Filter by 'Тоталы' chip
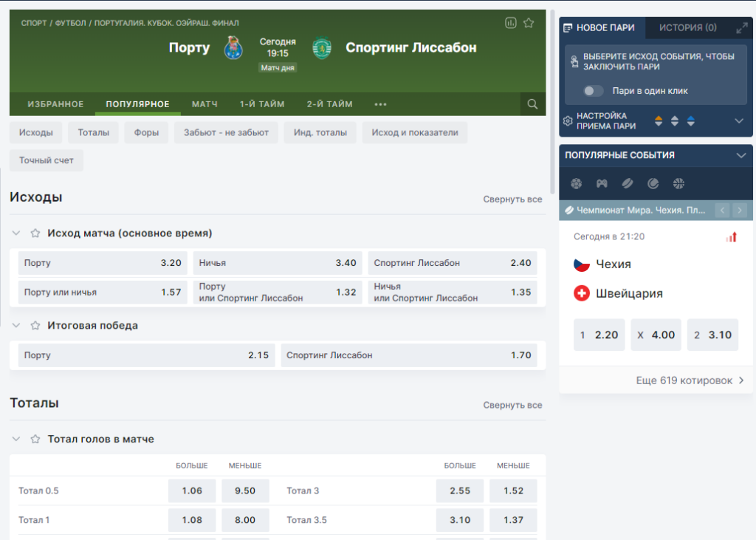 tap(94, 133)
